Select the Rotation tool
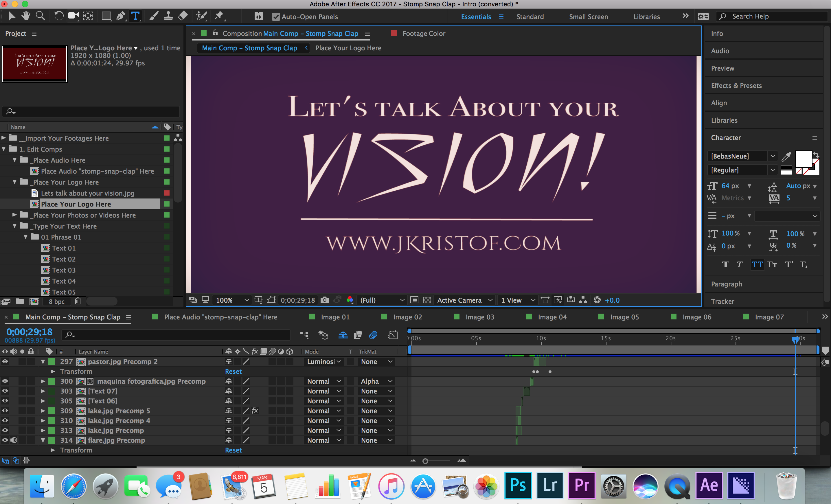 (x=59, y=16)
